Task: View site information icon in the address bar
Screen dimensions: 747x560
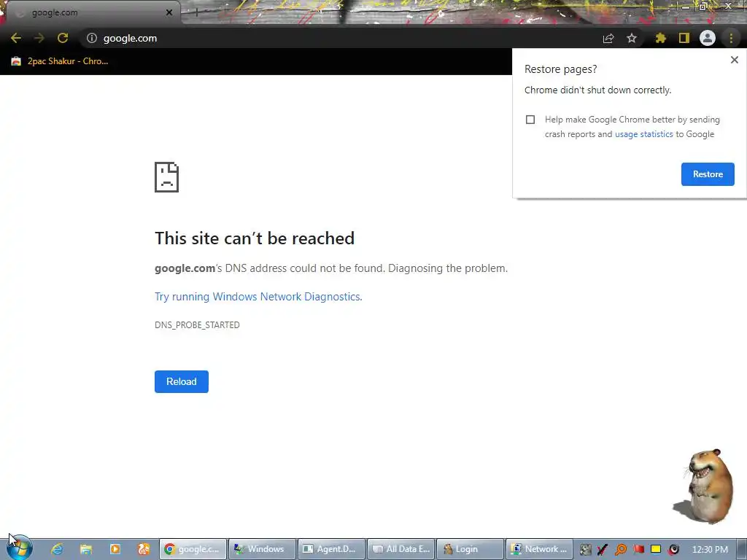Action: pyautogui.click(x=92, y=38)
